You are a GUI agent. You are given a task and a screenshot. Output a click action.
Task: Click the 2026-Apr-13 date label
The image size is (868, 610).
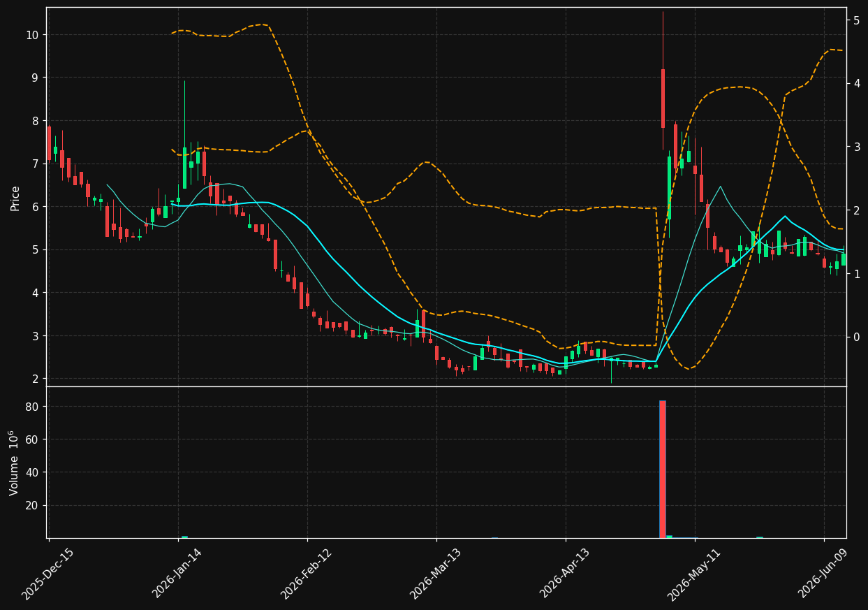pos(565,574)
